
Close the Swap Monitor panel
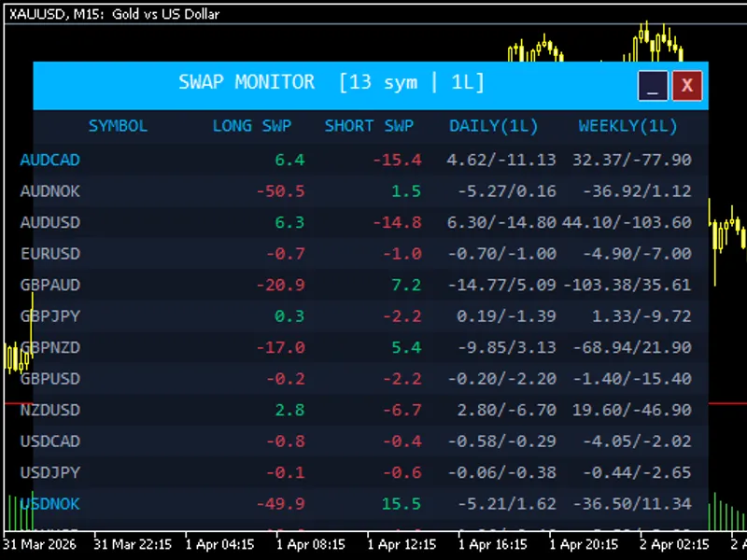coord(687,86)
